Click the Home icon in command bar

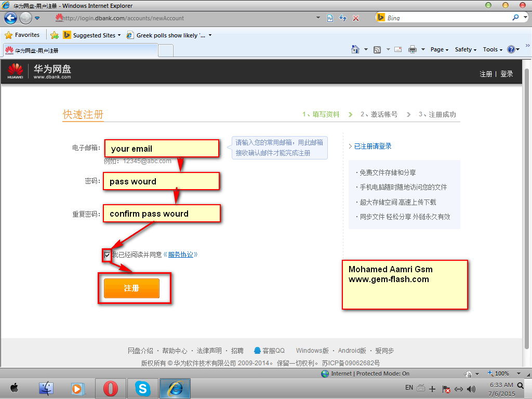coord(355,49)
